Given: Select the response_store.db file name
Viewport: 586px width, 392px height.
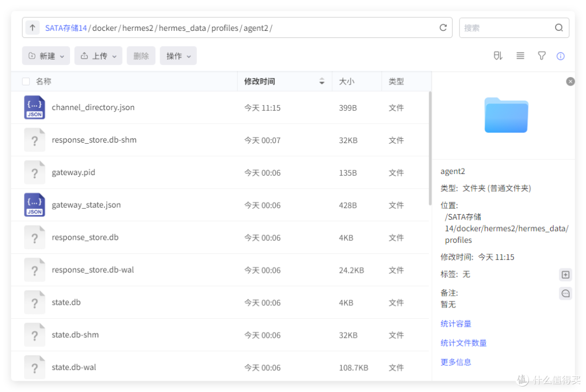Looking at the screenshot, I should [x=85, y=237].
